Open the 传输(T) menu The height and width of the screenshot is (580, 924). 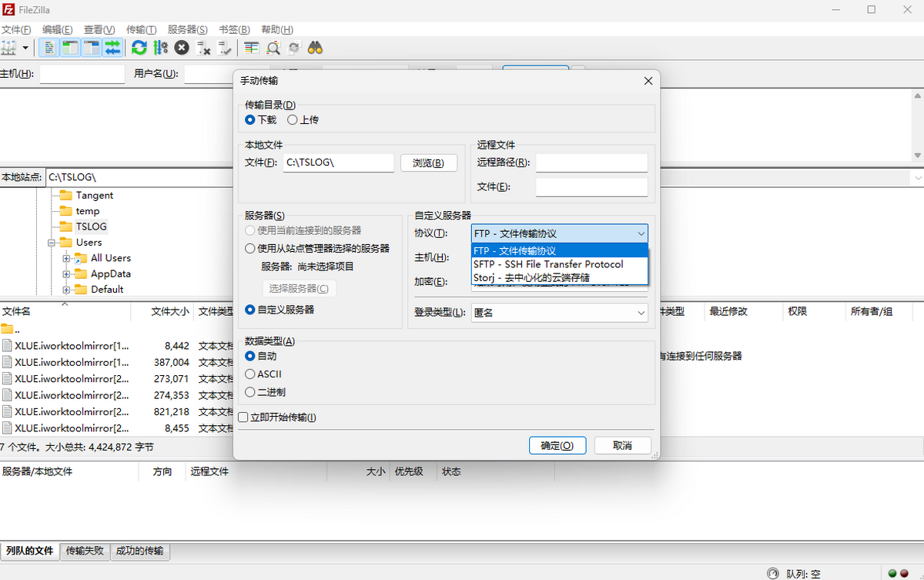point(141,29)
